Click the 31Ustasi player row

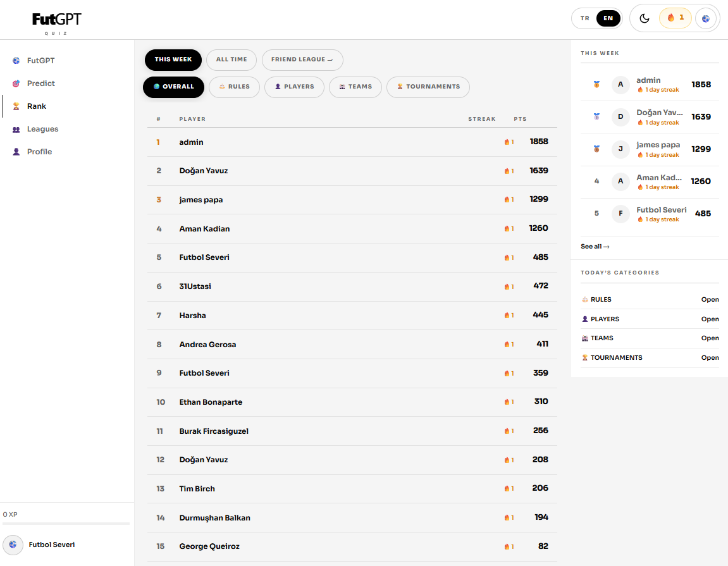point(352,286)
